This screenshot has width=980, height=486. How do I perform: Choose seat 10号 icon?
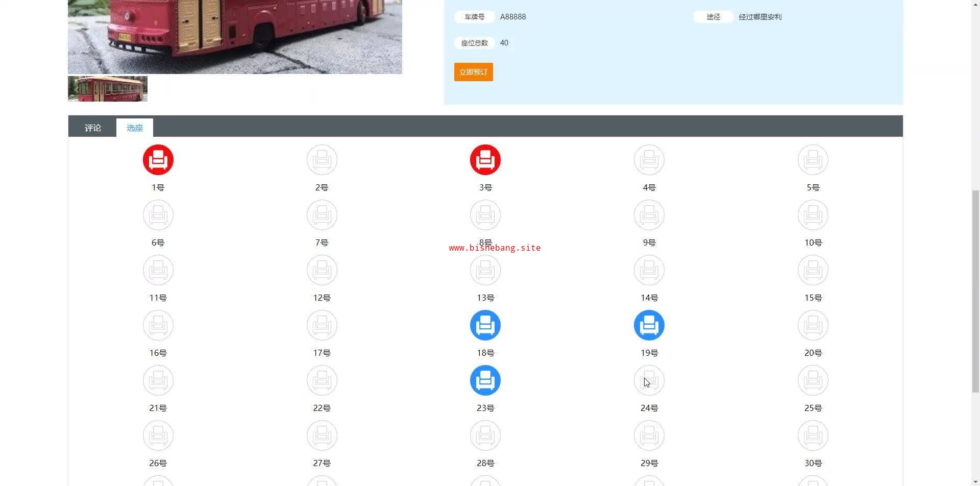pyautogui.click(x=813, y=215)
